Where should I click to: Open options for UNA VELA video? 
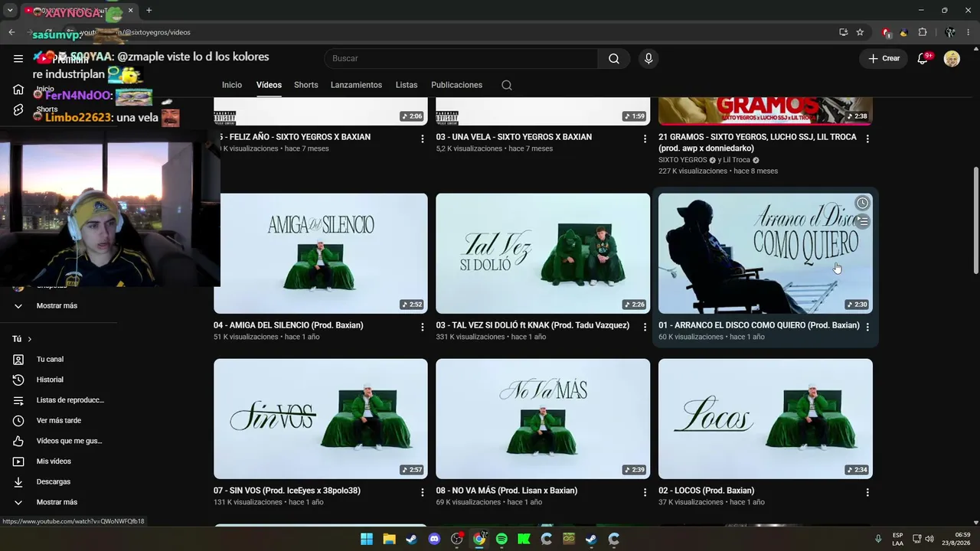645,139
